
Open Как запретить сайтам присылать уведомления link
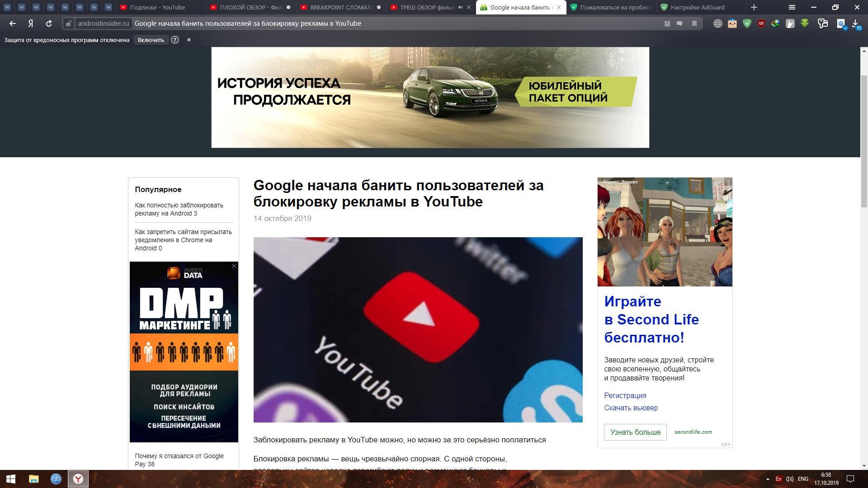[x=183, y=240]
